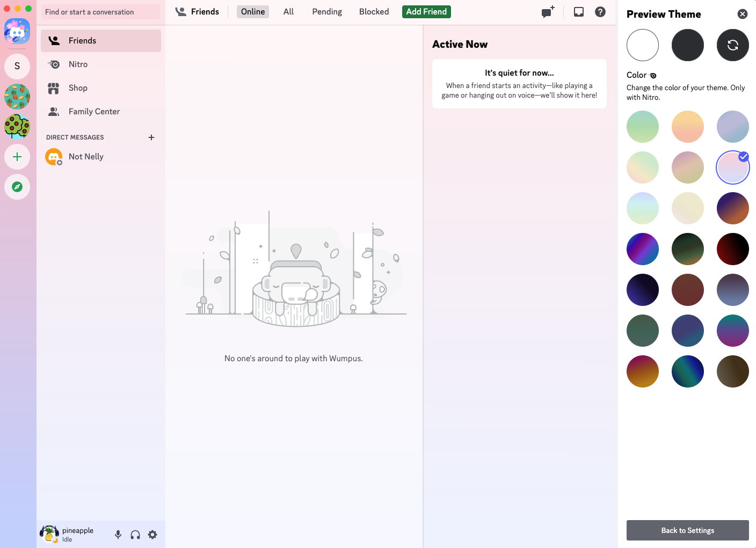
Task: Pick the dark red-black swatch
Action: [733, 249]
